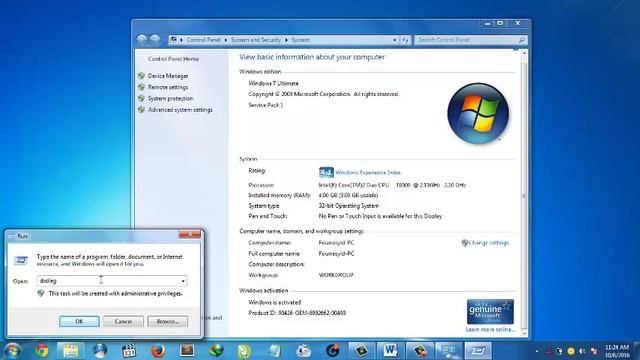Screen dimensions: 640x360
Task: Click the System window vertical scrollbar
Action: 524,196
